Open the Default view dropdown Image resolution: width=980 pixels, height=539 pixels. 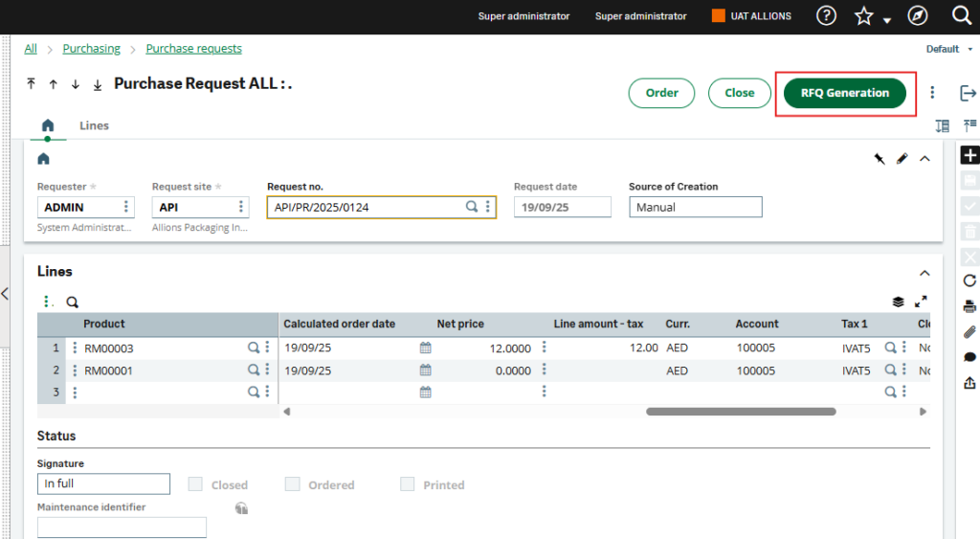pyautogui.click(x=947, y=49)
